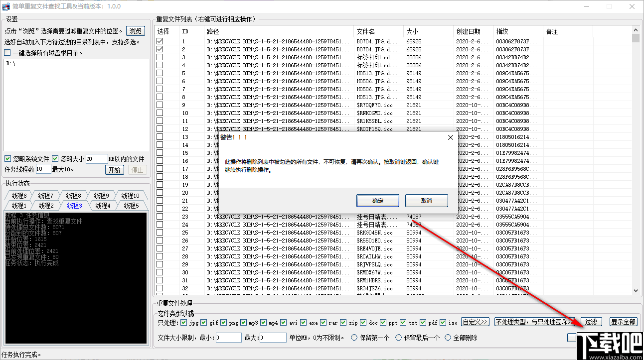
Task: Toggle the 忽略大小 checkbox
Action: point(55,159)
